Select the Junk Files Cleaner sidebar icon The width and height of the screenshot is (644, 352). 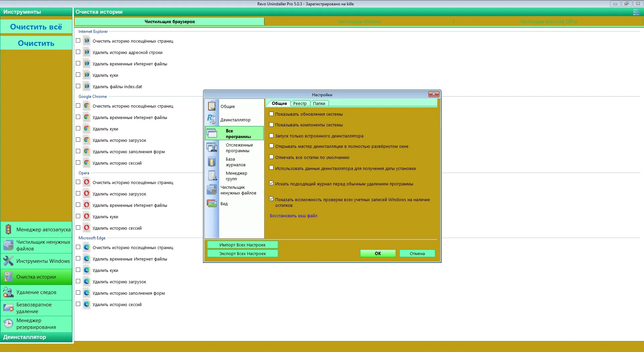point(8,245)
